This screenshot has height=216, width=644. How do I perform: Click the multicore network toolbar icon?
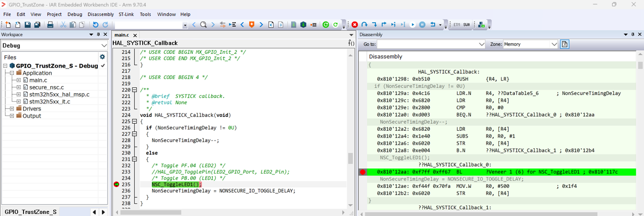point(481,25)
